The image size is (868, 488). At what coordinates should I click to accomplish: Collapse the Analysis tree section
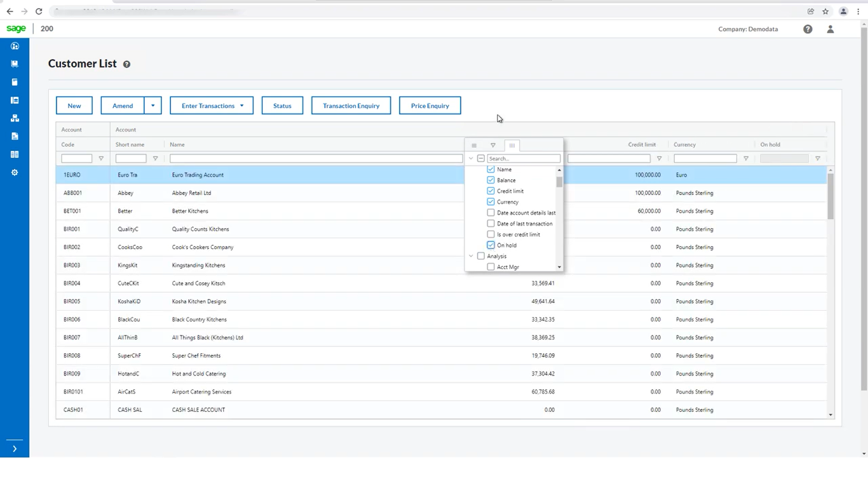click(x=471, y=255)
